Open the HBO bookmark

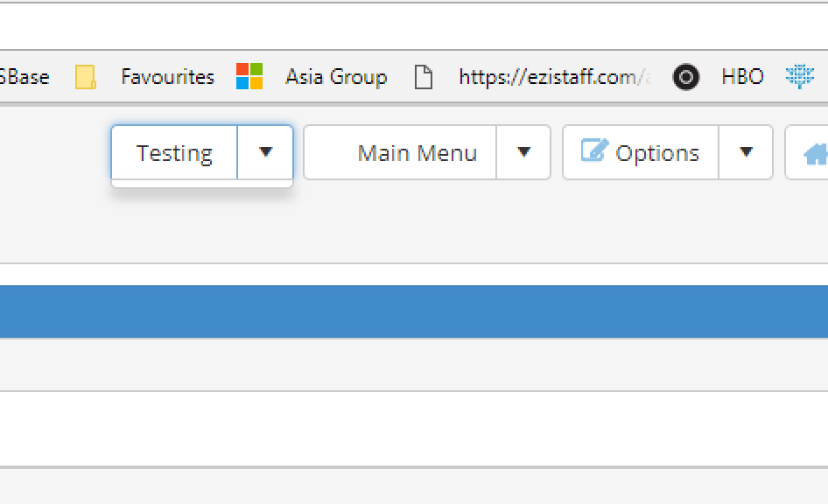point(742,77)
